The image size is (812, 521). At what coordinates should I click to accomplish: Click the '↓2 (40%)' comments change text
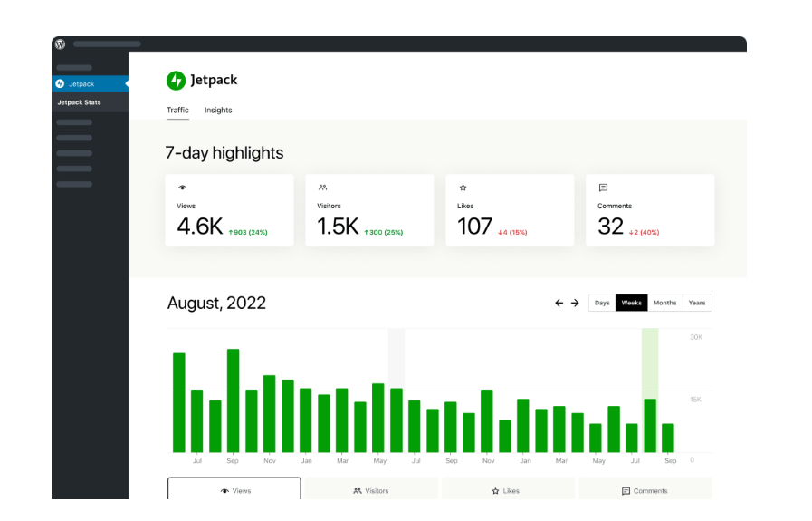click(x=645, y=232)
